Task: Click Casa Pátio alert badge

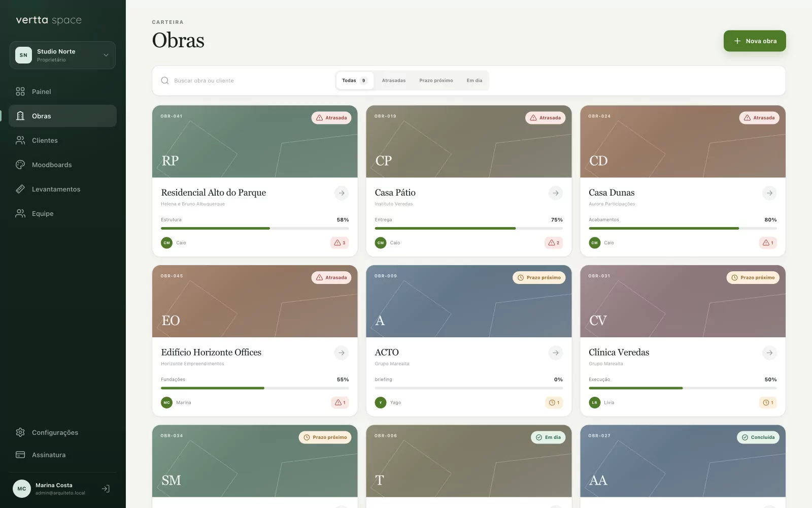Action: tap(554, 243)
